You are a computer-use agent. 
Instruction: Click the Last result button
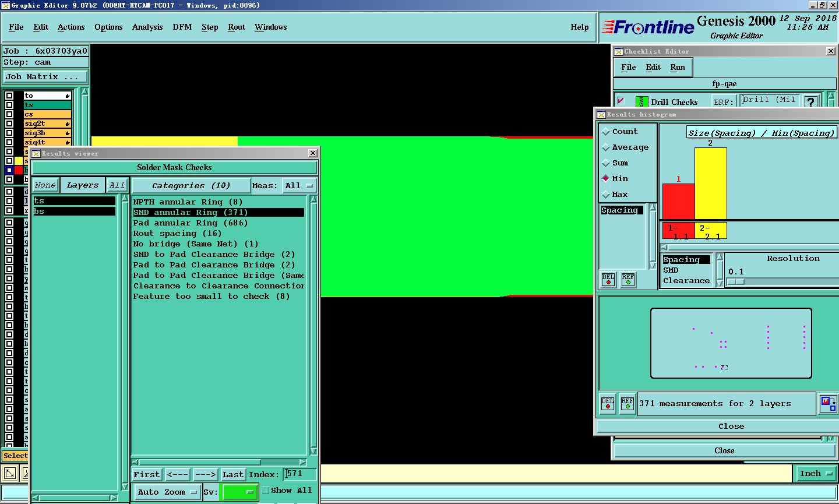coord(233,474)
